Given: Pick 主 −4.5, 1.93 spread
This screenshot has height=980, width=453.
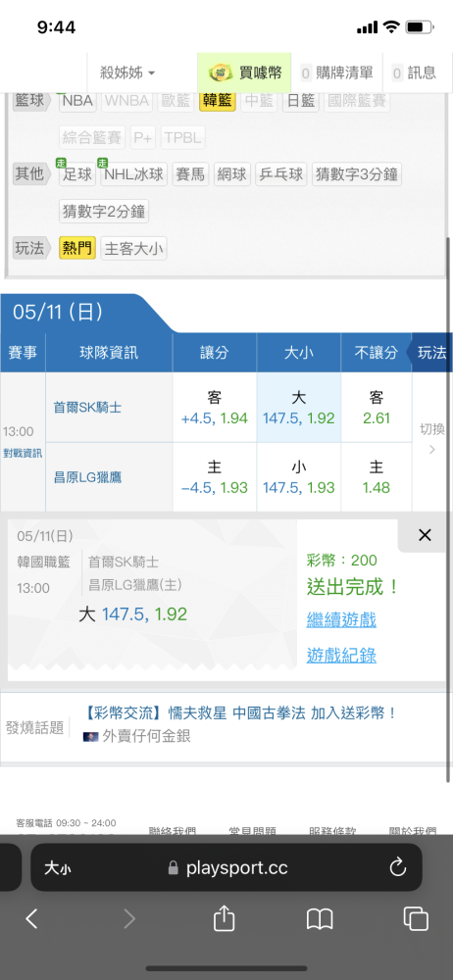Looking at the screenshot, I should coord(215,477).
